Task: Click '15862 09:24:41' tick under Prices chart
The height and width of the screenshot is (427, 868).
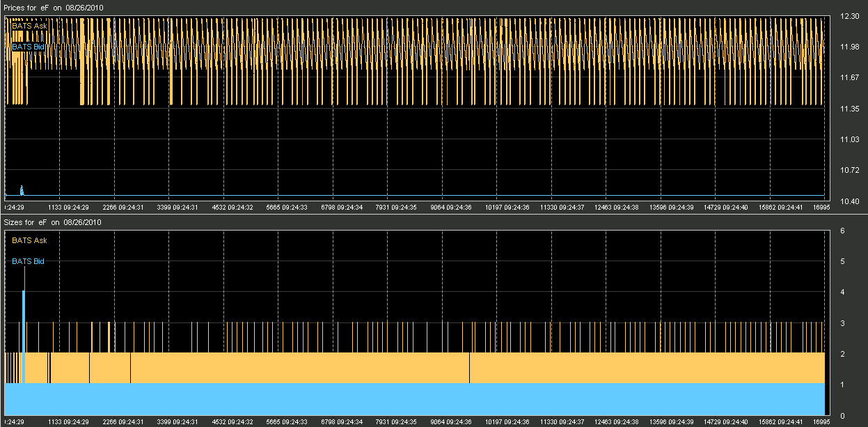Action: [x=782, y=207]
